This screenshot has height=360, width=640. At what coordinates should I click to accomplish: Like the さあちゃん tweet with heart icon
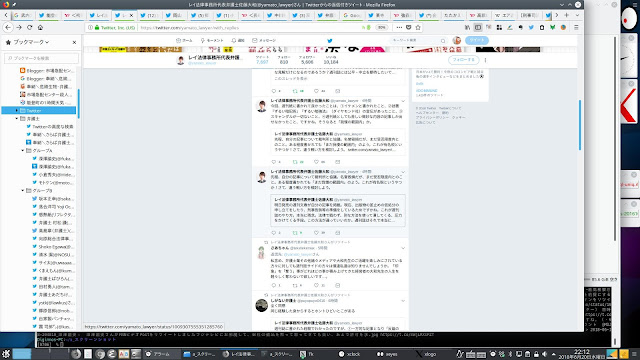(316, 285)
